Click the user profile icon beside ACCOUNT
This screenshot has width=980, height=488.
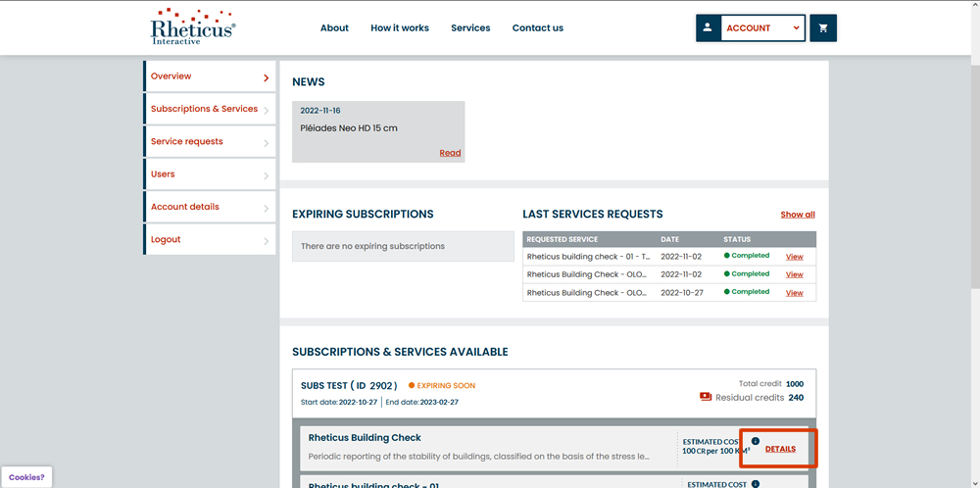708,28
